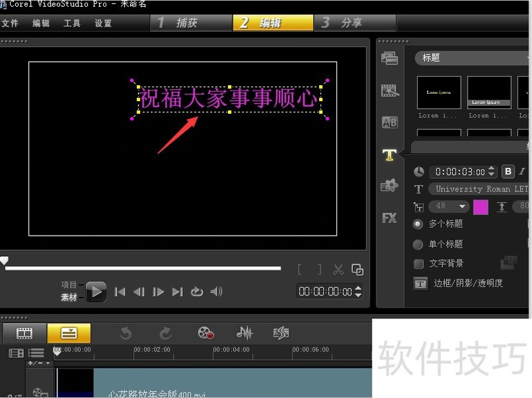The height and width of the screenshot is (398, 532).
Task: Enable the Text backdrop checkbox
Action: [x=419, y=264]
